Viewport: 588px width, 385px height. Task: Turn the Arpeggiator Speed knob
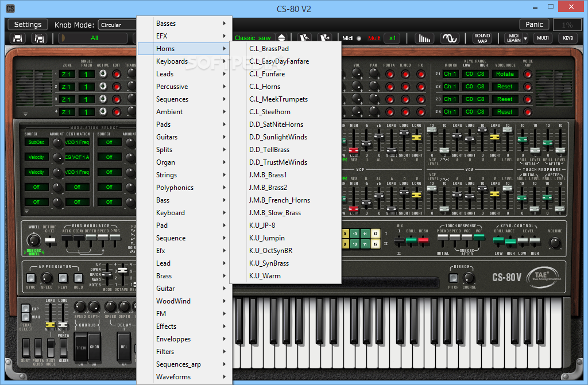click(x=47, y=278)
